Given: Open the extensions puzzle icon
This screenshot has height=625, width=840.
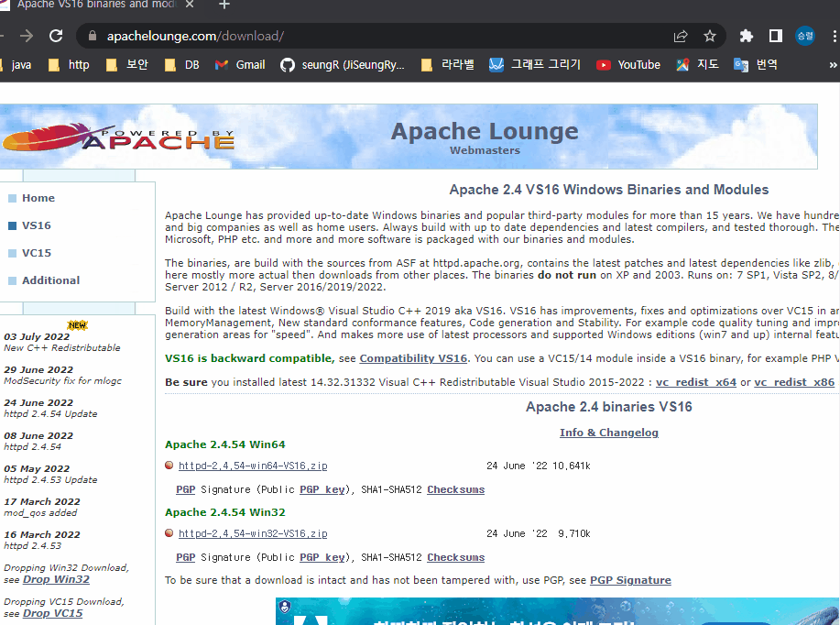Looking at the screenshot, I should click(746, 36).
